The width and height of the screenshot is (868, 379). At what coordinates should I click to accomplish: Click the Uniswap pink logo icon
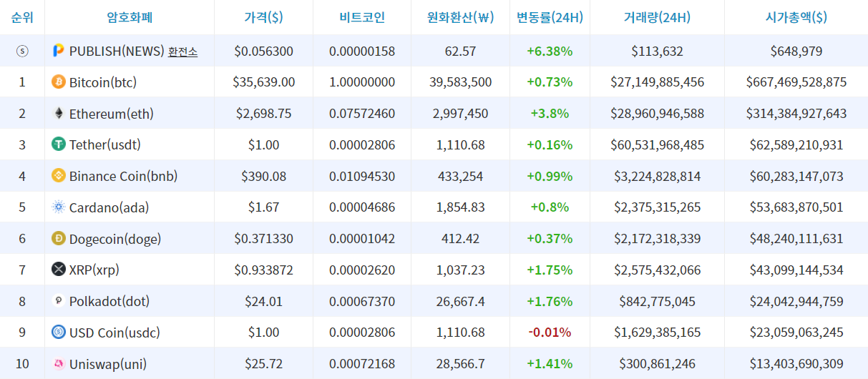pyautogui.click(x=59, y=363)
